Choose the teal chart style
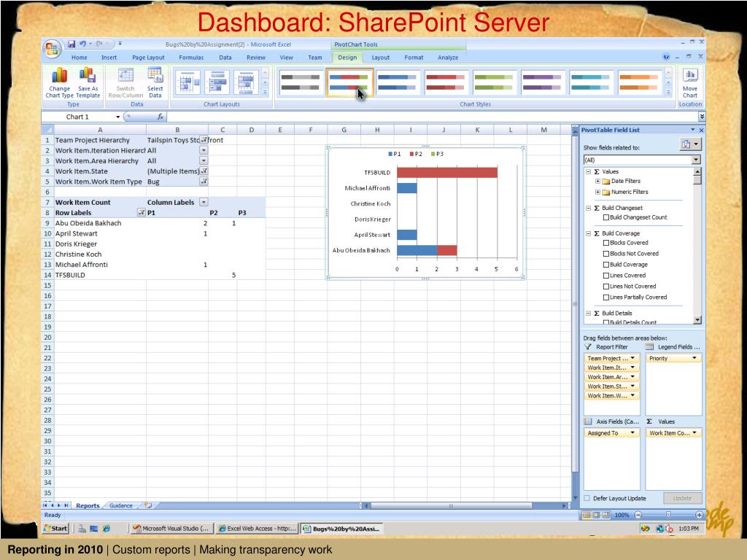This screenshot has height=560, width=747. coord(591,82)
